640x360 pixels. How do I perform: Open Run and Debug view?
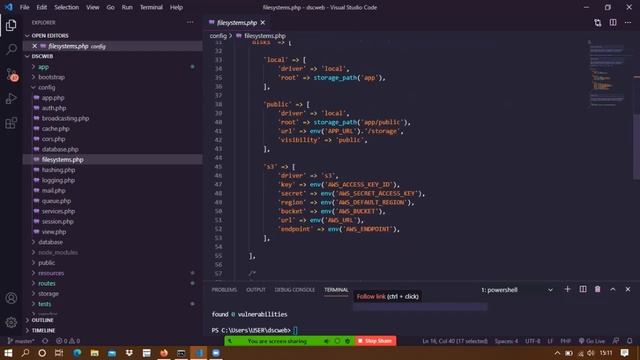pyautogui.click(x=11, y=98)
